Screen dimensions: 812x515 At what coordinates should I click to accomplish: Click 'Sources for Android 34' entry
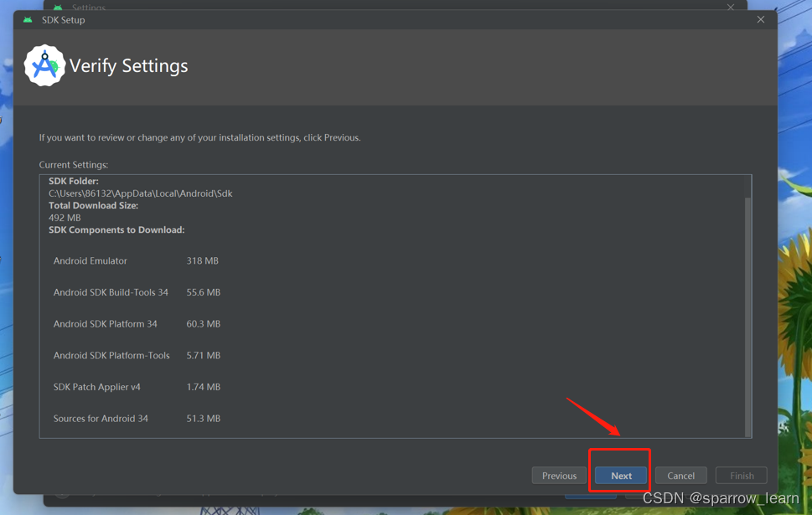click(101, 419)
